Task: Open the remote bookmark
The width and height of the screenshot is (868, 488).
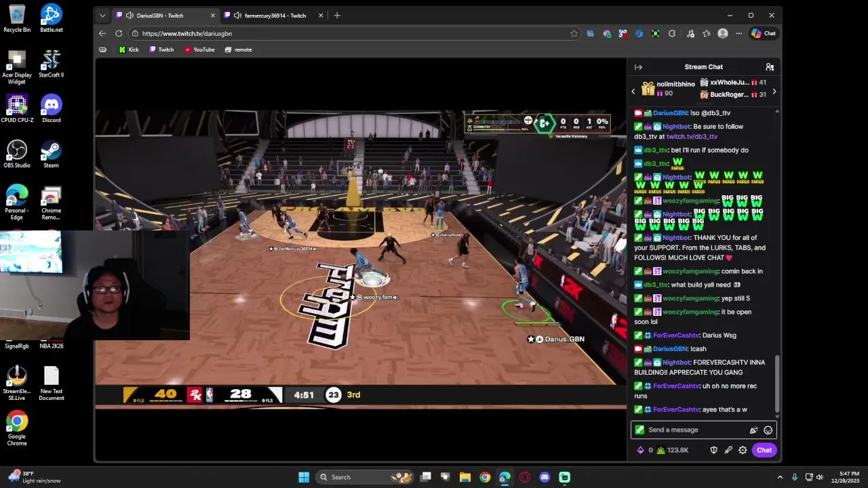Action: click(239, 49)
